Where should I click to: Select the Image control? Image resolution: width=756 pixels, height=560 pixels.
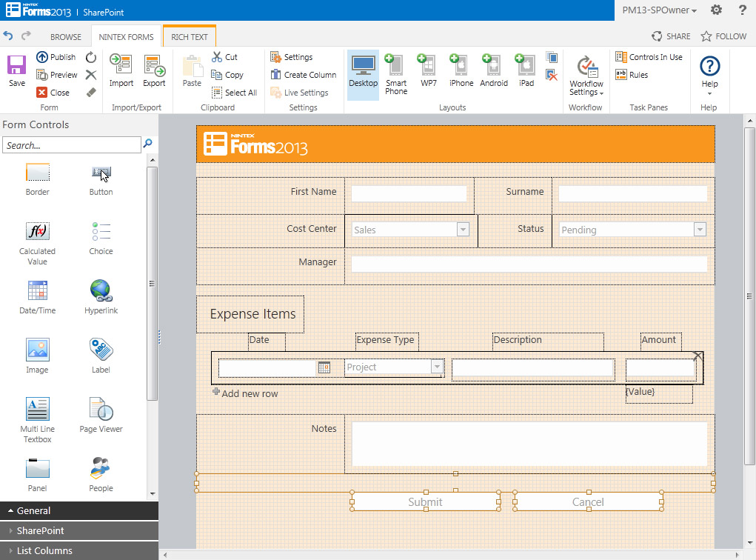point(38,357)
